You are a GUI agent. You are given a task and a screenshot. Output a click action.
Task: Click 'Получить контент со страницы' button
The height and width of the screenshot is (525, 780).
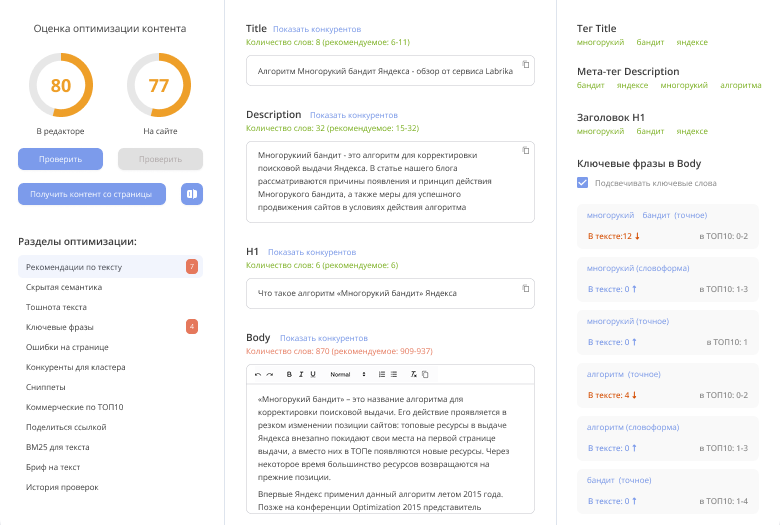click(x=92, y=194)
